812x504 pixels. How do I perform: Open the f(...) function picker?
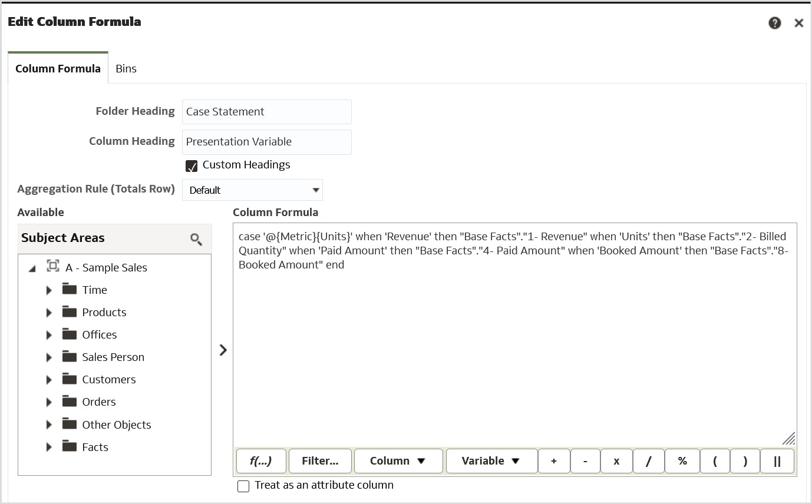(261, 461)
